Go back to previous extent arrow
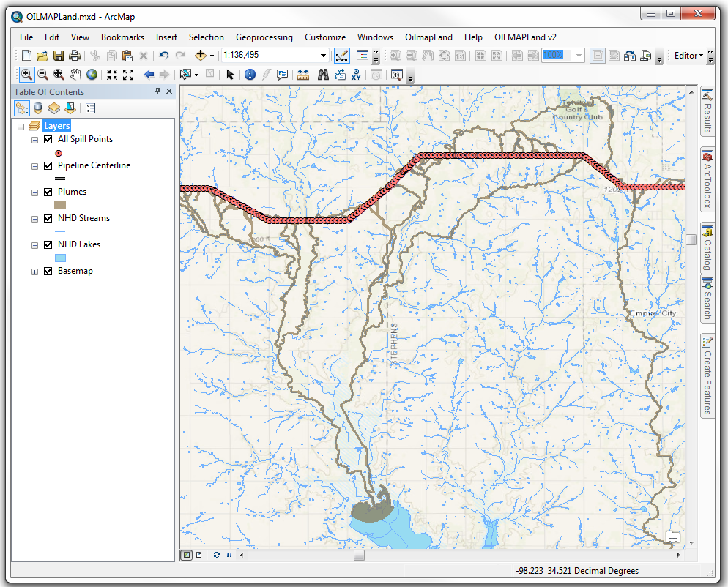 coord(149,74)
